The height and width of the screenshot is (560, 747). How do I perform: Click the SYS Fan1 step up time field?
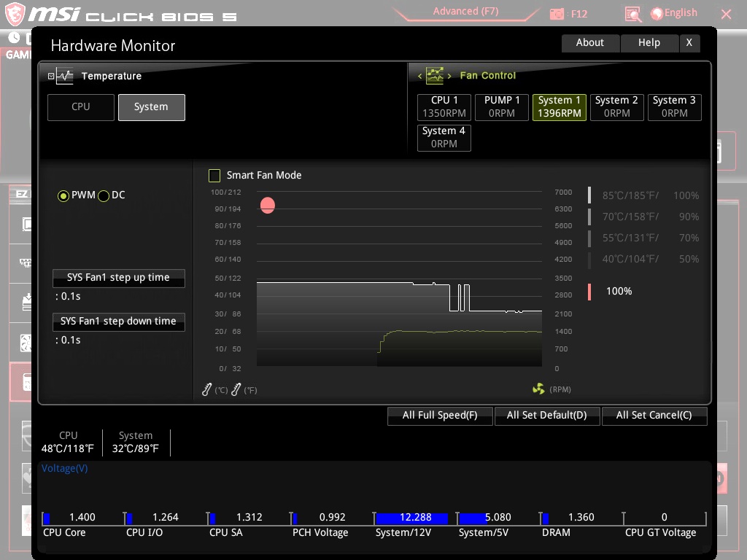118,278
